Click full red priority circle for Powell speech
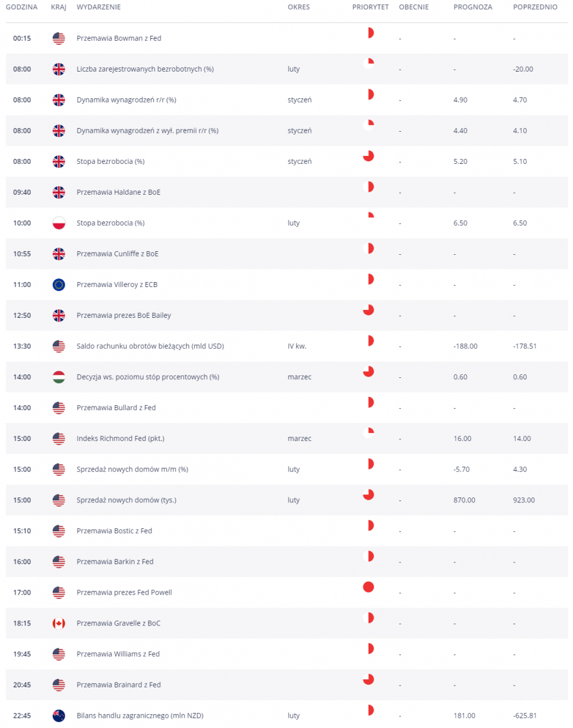Image resolution: width=573 pixels, height=728 pixels. coord(368,587)
